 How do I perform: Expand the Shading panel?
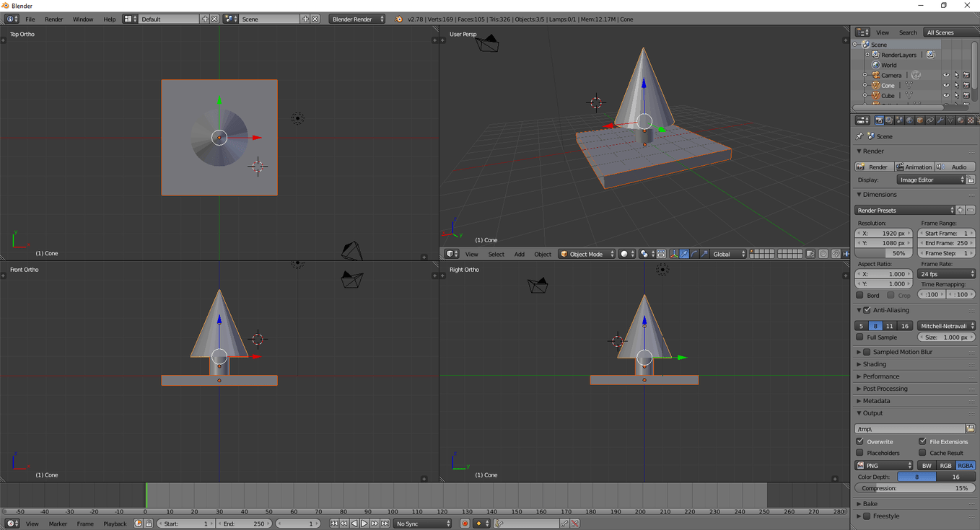[x=875, y=364]
